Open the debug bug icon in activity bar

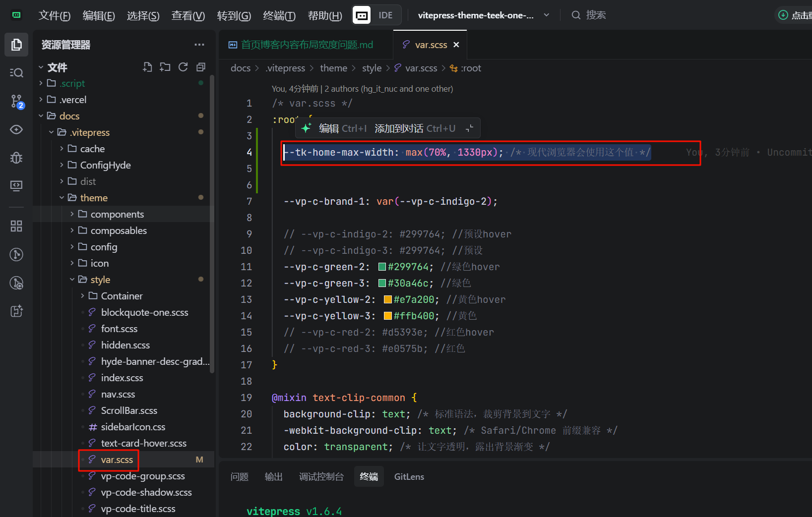click(x=16, y=158)
